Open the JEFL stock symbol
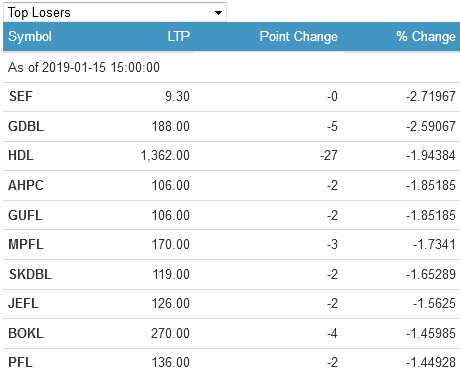 click(x=23, y=303)
